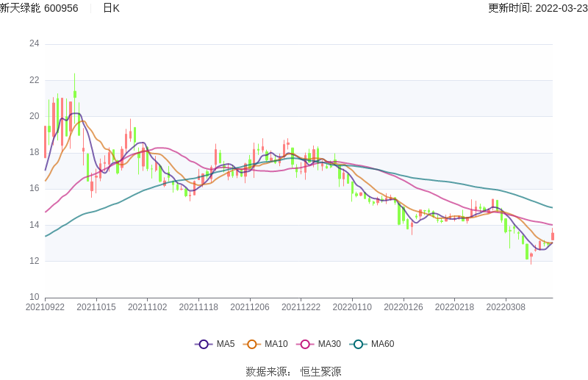Screen dimensions: 588x380
Task: Click the 新天绿能 600956 stock title
Action: [x=39, y=8]
